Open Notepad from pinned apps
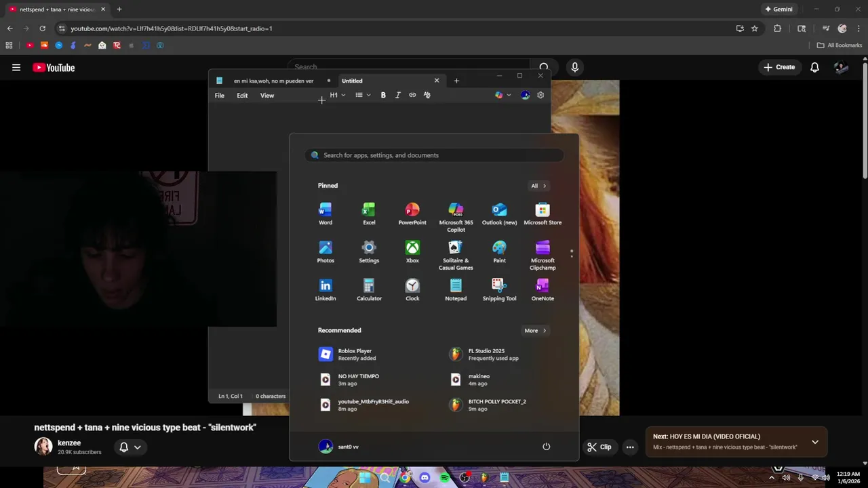 click(x=456, y=290)
